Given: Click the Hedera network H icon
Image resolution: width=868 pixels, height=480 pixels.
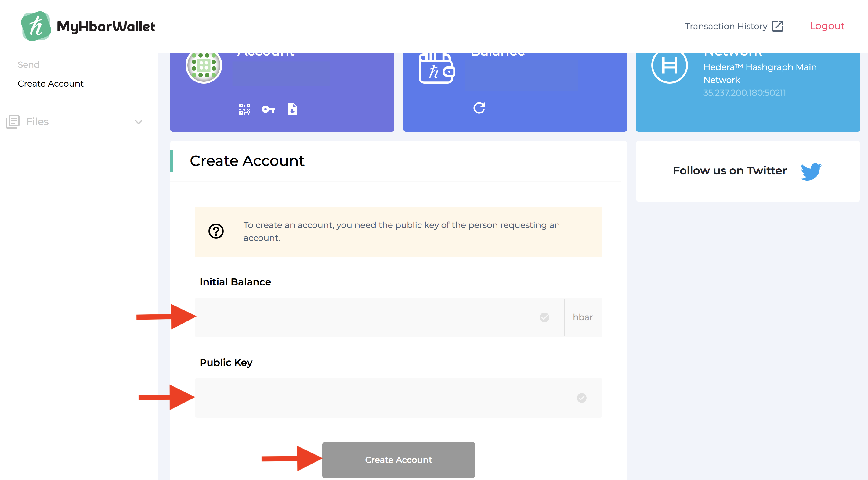Looking at the screenshot, I should click(669, 66).
